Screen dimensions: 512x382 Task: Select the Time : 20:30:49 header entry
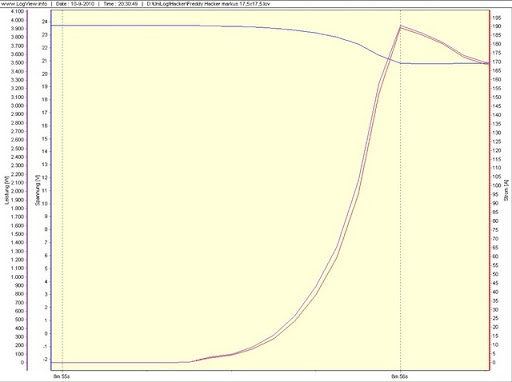tap(121, 4)
